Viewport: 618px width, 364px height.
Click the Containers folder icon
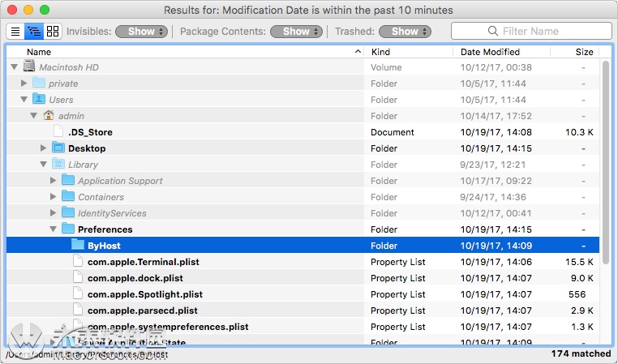click(68, 196)
